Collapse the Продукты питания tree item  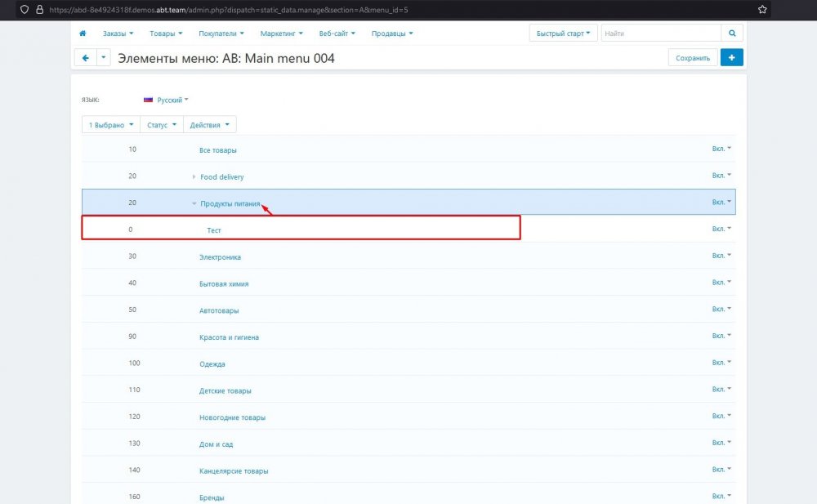(194, 203)
